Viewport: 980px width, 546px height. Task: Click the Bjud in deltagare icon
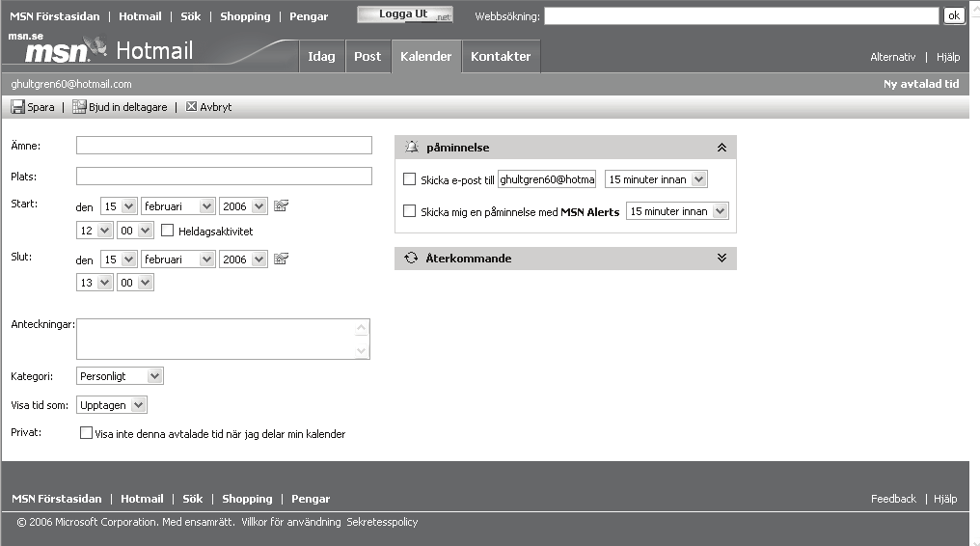tap(79, 107)
